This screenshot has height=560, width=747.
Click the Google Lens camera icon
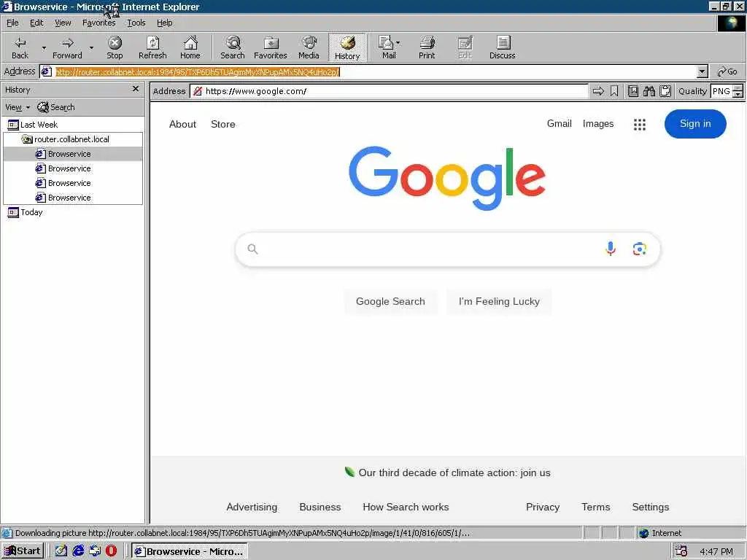point(639,249)
